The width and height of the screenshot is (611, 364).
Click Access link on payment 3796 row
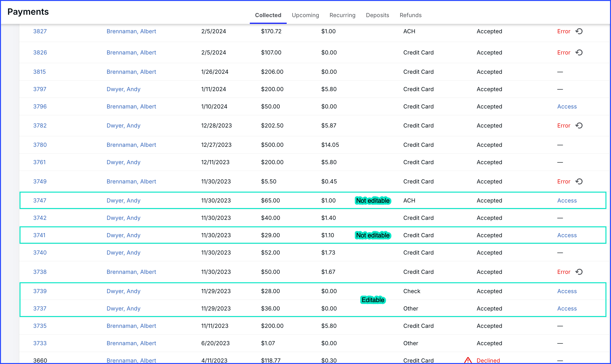567,107
